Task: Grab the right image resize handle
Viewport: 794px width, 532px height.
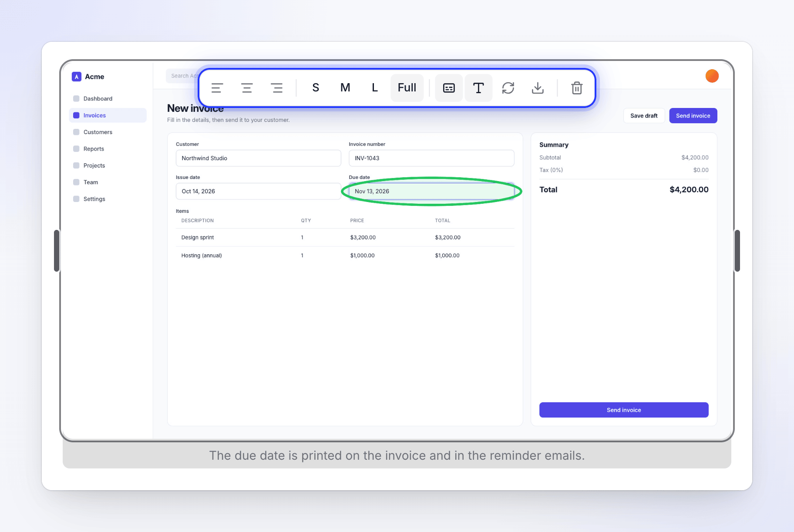Action: click(737, 251)
